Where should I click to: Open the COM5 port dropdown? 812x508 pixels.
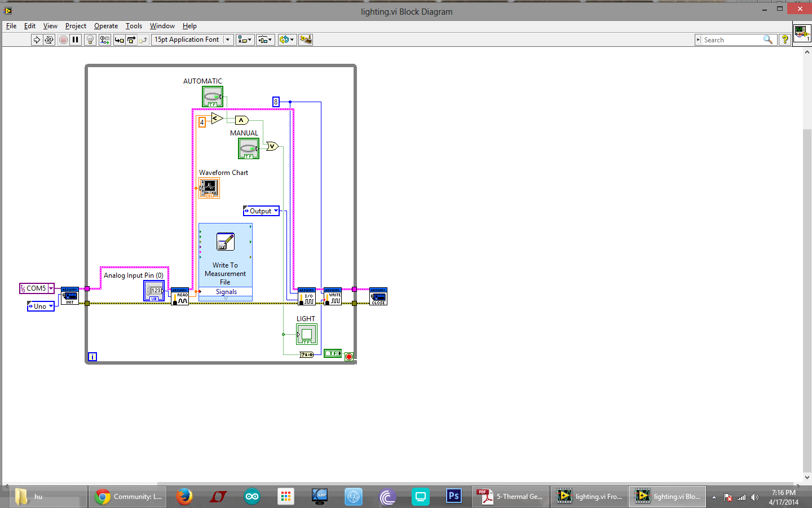(x=51, y=288)
